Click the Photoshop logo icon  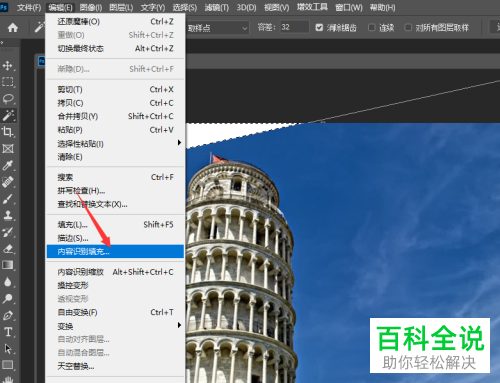point(4,7)
